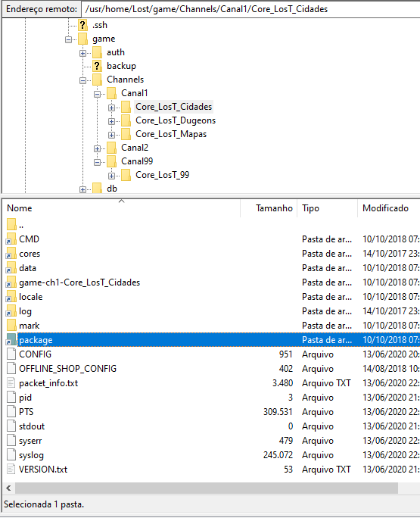Image resolution: width=420 pixels, height=518 pixels.
Task: Click the CONFIG file icon
Action: (11, 354)
